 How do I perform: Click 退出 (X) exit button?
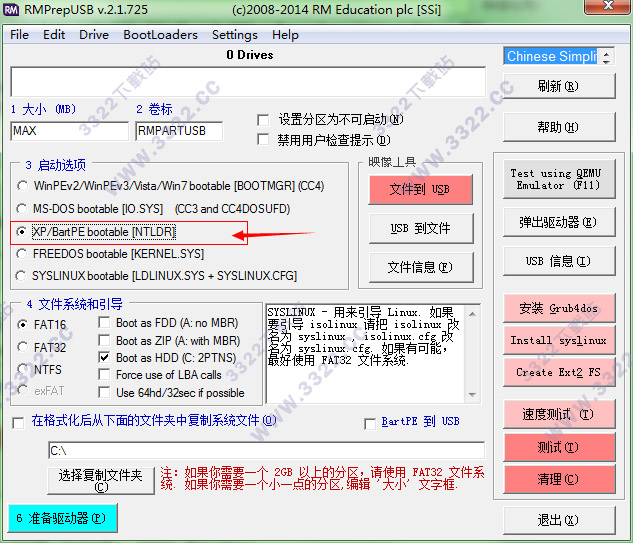coord(559,520)
